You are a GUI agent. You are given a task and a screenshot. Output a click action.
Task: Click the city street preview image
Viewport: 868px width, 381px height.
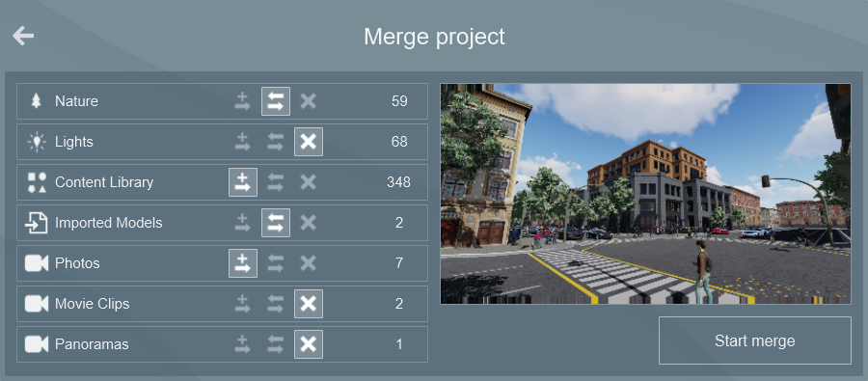(645, 194)
